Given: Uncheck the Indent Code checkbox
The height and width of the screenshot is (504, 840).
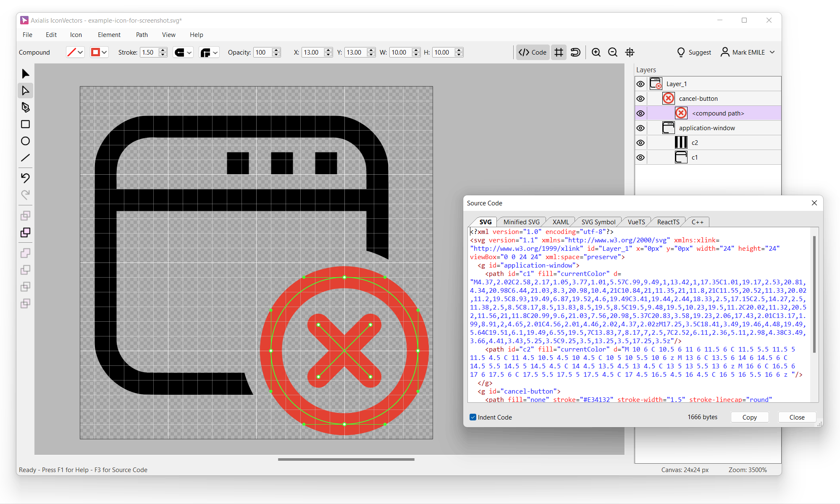Looking at the screenshot, I should [x=473, y=417].
